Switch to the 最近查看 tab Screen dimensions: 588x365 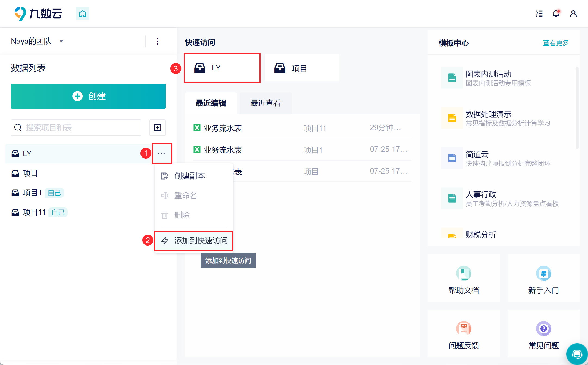click(x=265, y=103)
